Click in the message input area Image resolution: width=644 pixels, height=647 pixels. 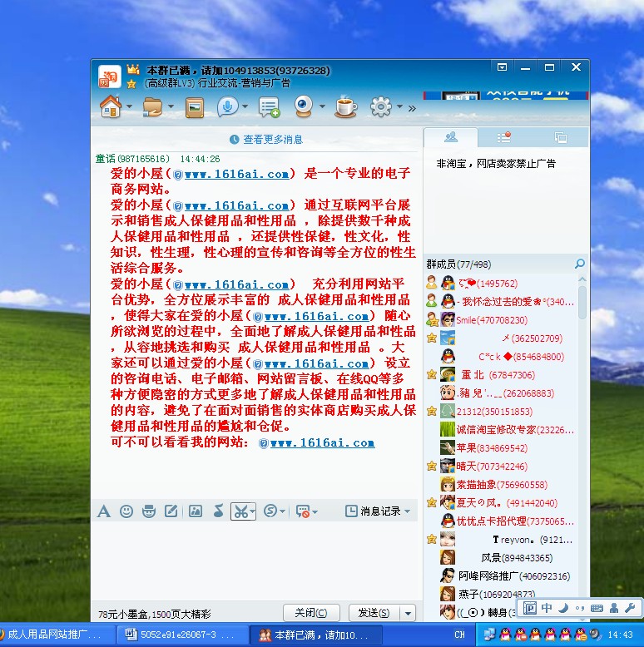pos(256,561)
